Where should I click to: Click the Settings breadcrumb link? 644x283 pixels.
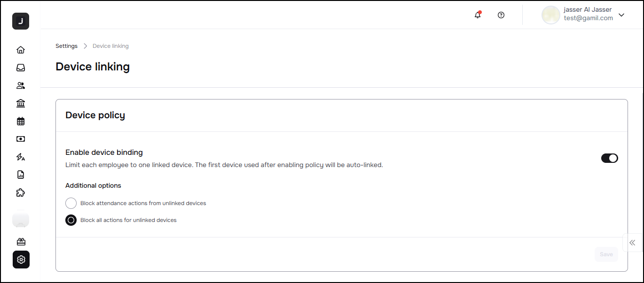click(x=66, y=46)
